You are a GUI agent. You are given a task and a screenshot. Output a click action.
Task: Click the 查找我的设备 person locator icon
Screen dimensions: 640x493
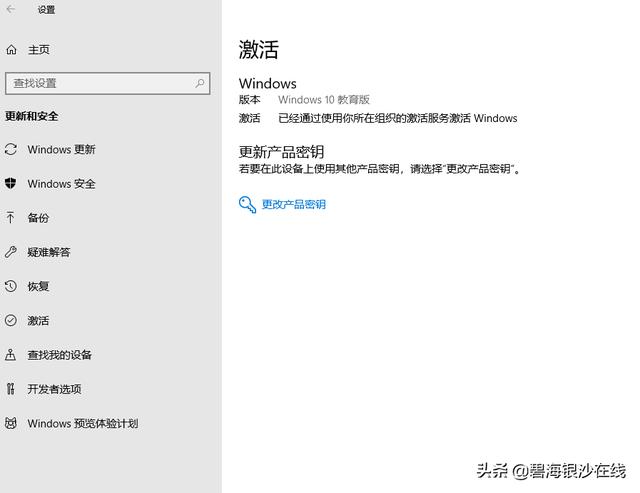[x=11, y=355]
